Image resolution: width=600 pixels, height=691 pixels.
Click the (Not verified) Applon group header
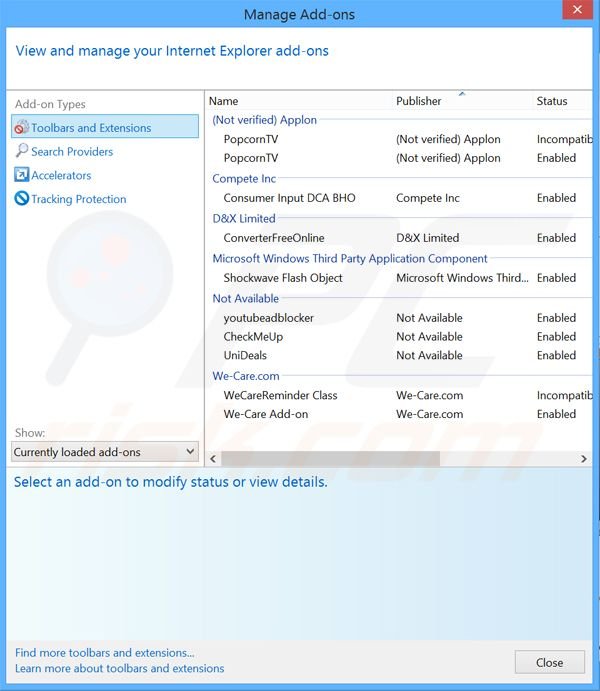(x=264, y=120)
